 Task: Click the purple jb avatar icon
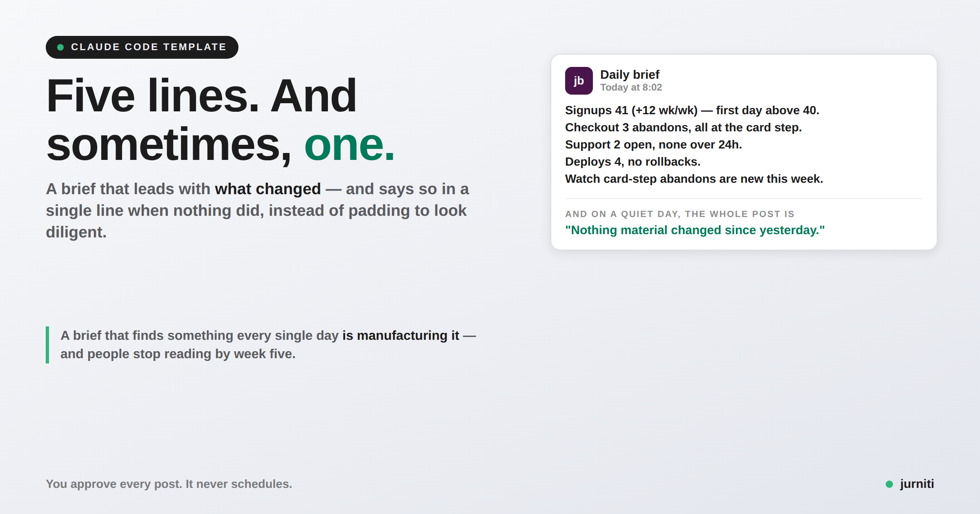579,81
